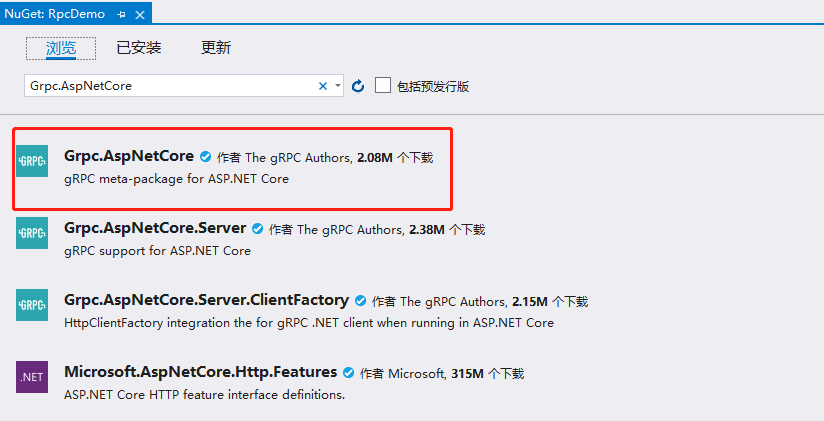The height and width of the screenshot is (421, 824).
Task: Click the verified badge next to Grpc.AspNetCore.Server
Action: (x=258, y=229)
